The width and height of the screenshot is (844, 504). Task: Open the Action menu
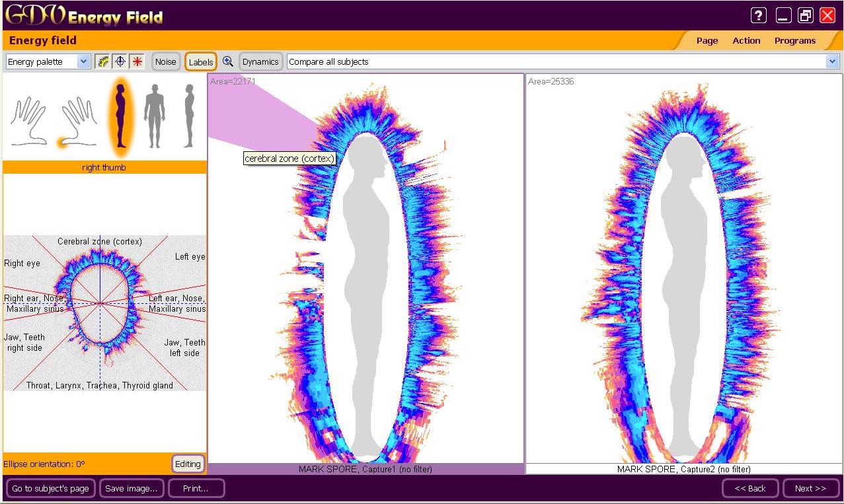point(746,40)
